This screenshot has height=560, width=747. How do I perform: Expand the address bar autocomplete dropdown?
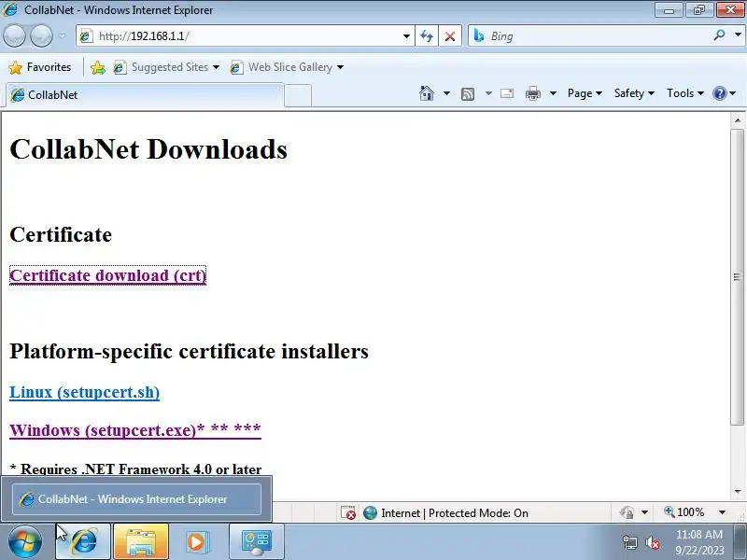(406, 36)
